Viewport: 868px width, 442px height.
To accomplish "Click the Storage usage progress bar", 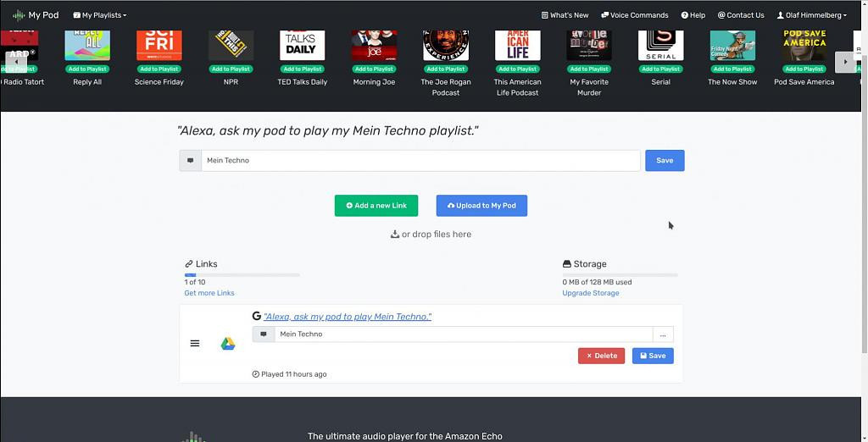I will (x=620, y=275).
